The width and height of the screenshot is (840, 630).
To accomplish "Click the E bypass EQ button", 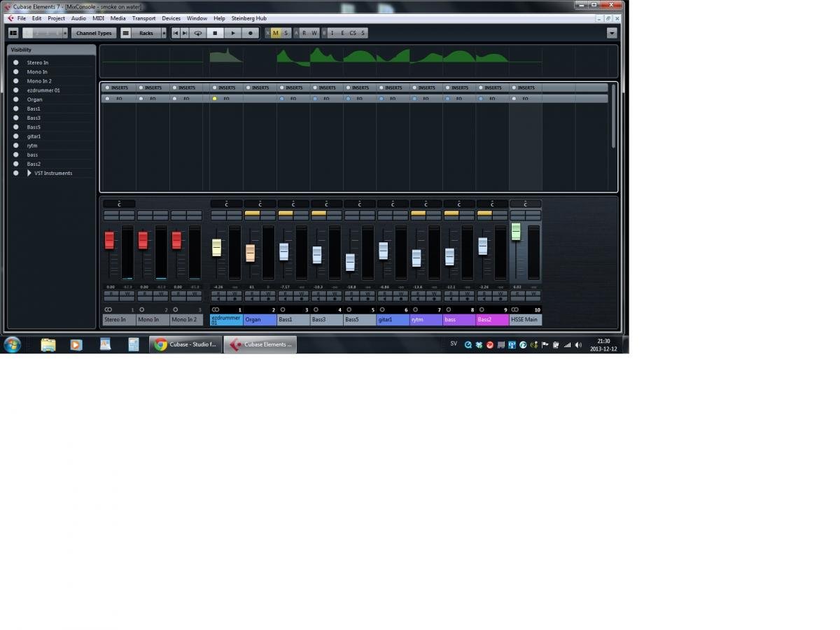I will [x=342, y=33].
